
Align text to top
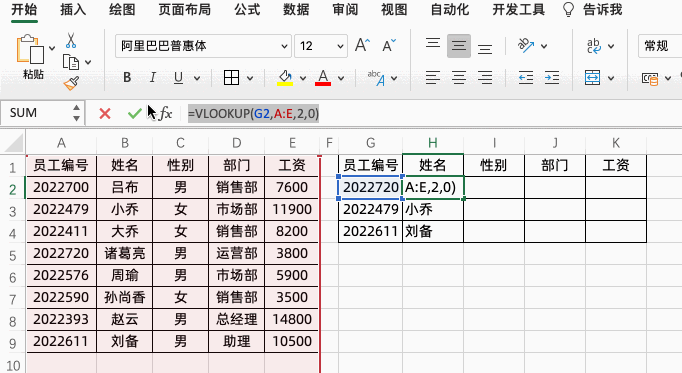(x=433, y=43)
